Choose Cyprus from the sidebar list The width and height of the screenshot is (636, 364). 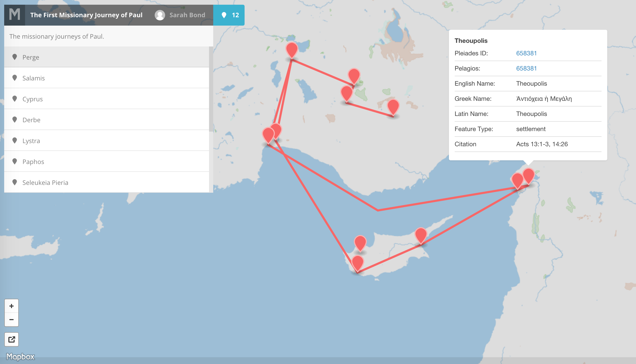(x=32, y=99)
